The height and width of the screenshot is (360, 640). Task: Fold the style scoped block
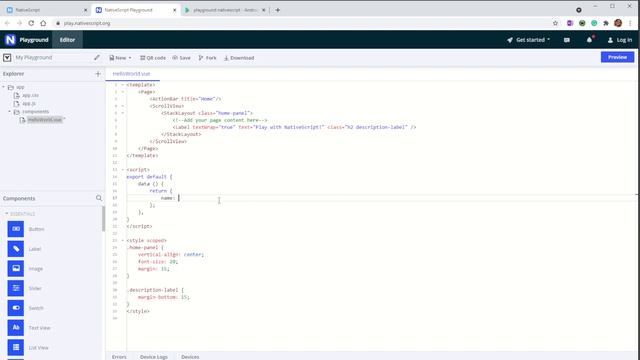pyautogui.click(x=122, y=240)
